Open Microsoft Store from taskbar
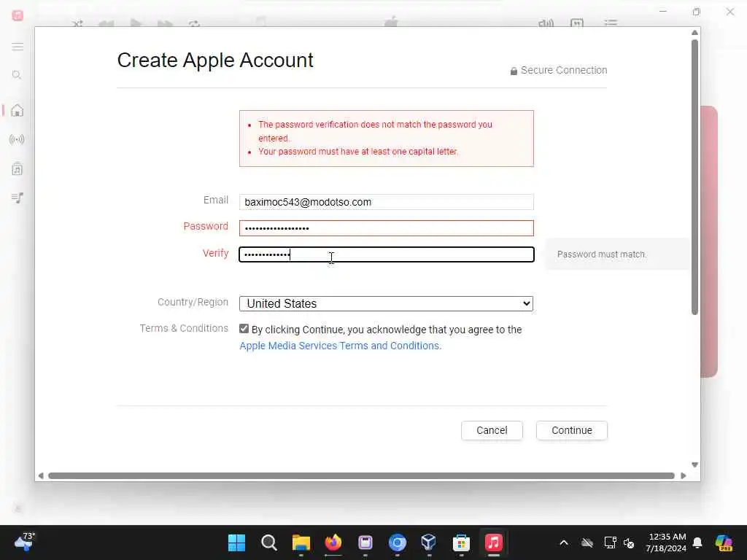Screen dimensions: 747x560 [461, 542]
